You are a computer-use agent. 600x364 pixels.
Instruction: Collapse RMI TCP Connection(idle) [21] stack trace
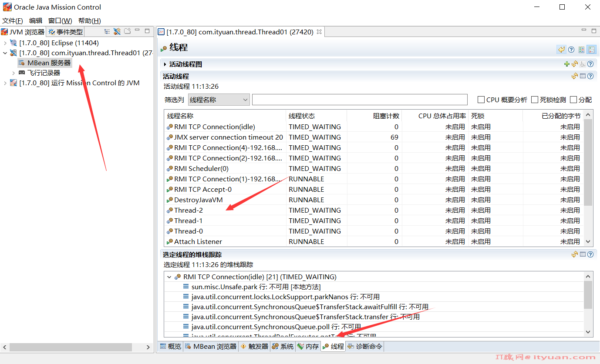(169, 277)
